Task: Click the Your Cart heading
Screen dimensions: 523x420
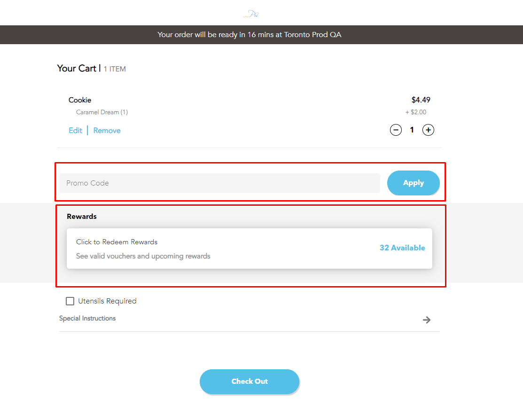Action: pyautogui.click(x=78, y=68)
